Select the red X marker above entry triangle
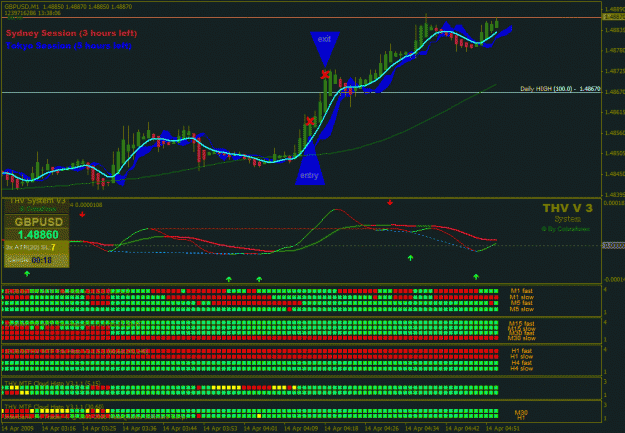 (x=310, y=121)
